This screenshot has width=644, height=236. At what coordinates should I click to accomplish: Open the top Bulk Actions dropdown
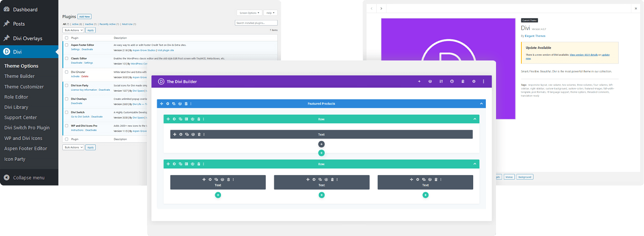(x=74, y=30)
